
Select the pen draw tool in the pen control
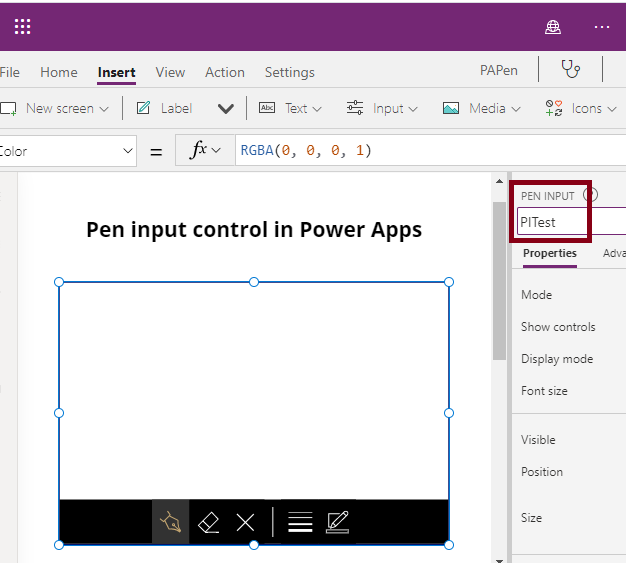tap(170, 521)
